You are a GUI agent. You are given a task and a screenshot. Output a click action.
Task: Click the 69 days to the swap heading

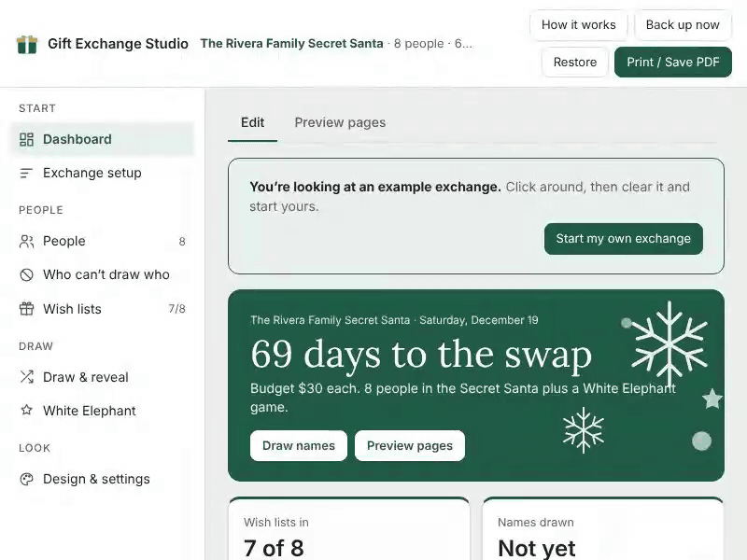coord(421,355)
